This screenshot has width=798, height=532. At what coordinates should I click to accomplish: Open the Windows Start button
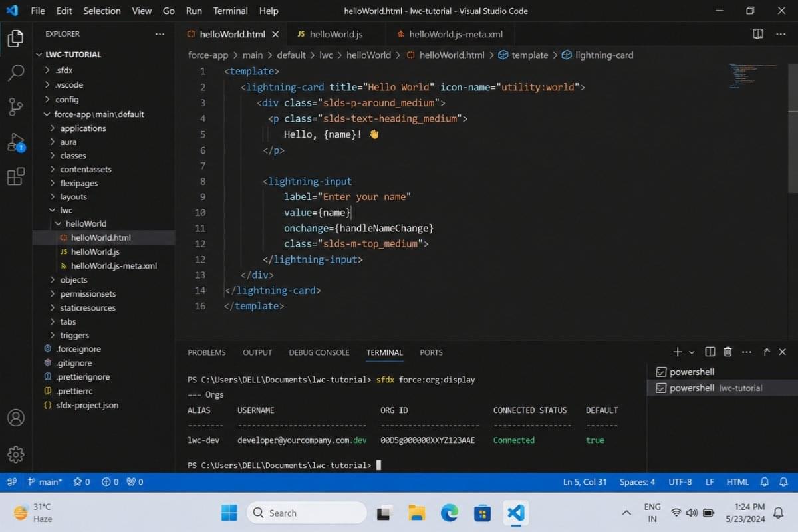pos(229,513)
